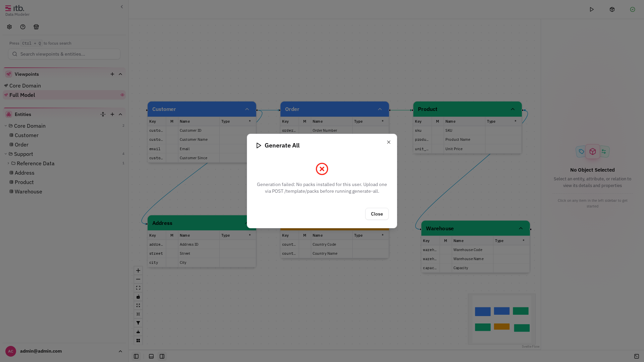Image resolution: width=644 pixels, height=362 pixels.
Task: Open the admin@admin.com account menu
Action: 64,351
